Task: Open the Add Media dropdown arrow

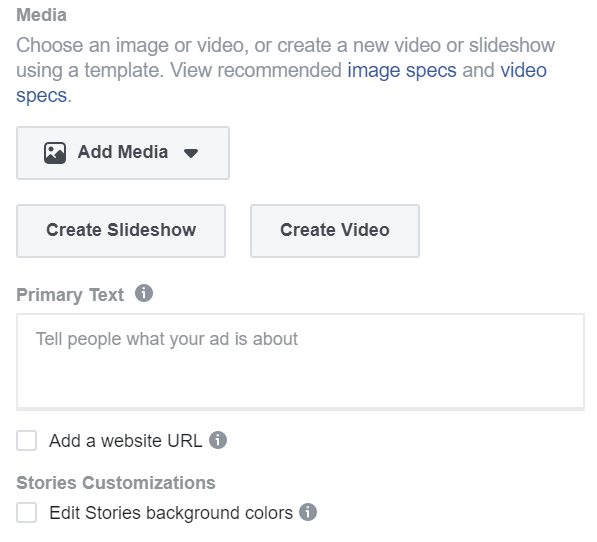Action: coord(191,153)
